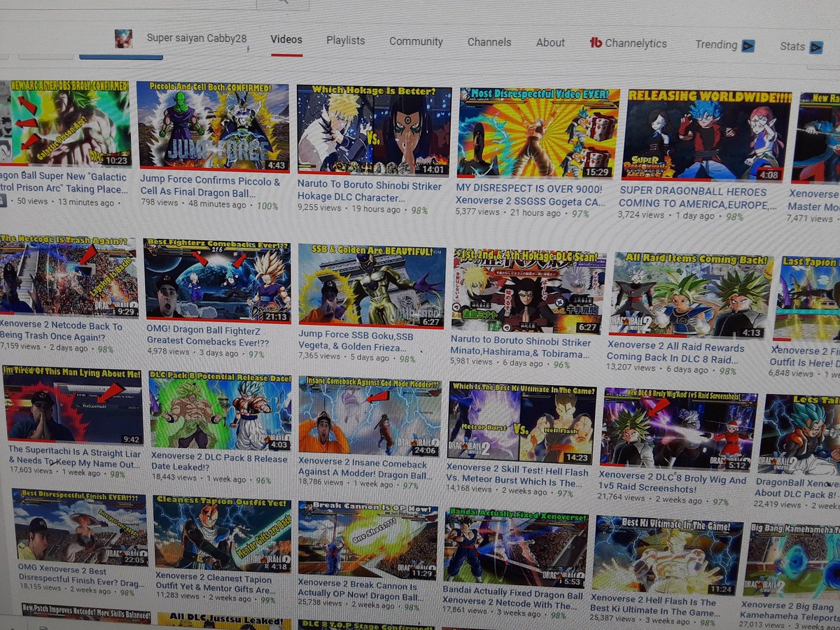
Task: Open 'RELEASING WORLDWIDE' Super Dragonball Heroes thumbnail
Action: [706, 136]
